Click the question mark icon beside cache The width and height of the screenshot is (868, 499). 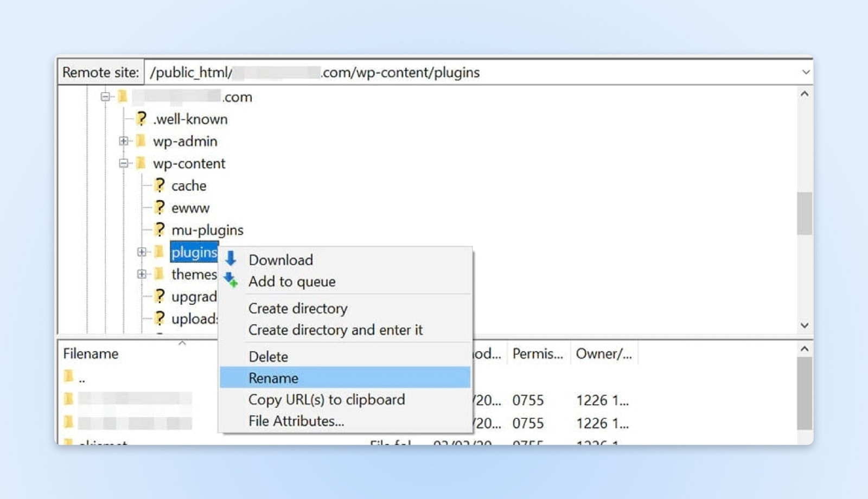pos(158,185)
